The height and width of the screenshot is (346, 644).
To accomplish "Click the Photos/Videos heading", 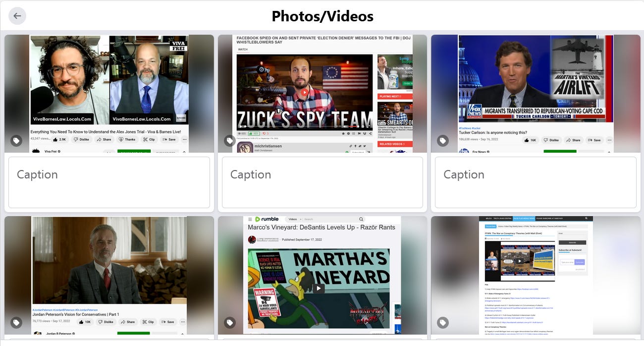I will pyautogui.click(x=322, y=16).
